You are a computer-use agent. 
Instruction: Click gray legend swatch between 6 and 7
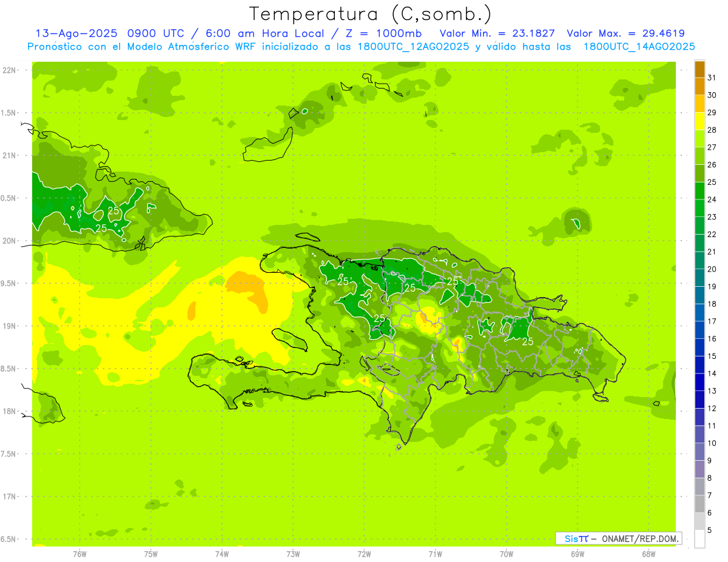[699, 504]
